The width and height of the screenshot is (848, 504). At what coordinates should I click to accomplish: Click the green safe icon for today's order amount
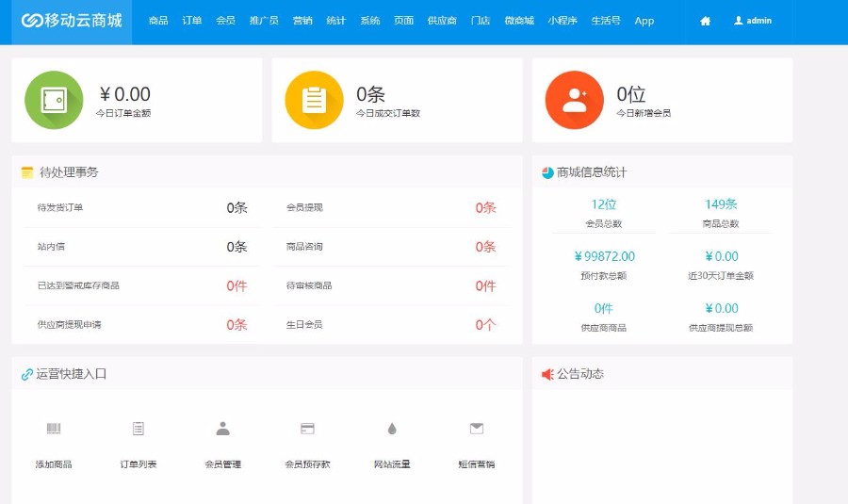53,100
